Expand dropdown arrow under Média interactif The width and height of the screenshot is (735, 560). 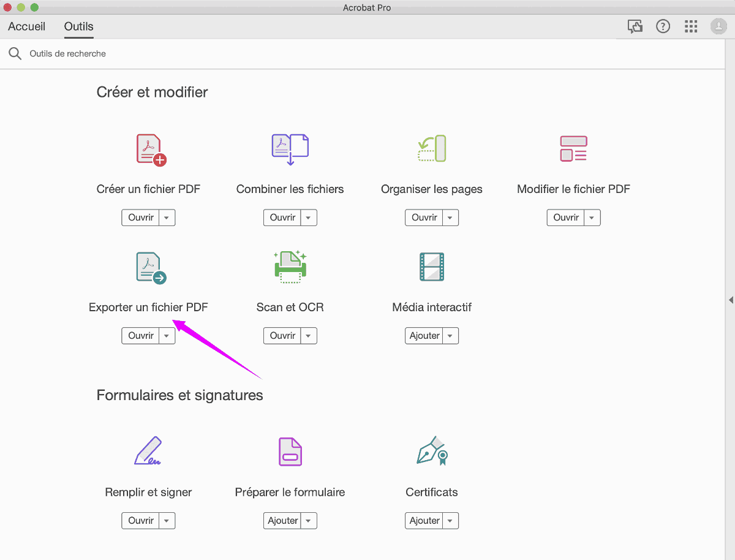coord(451,336)
